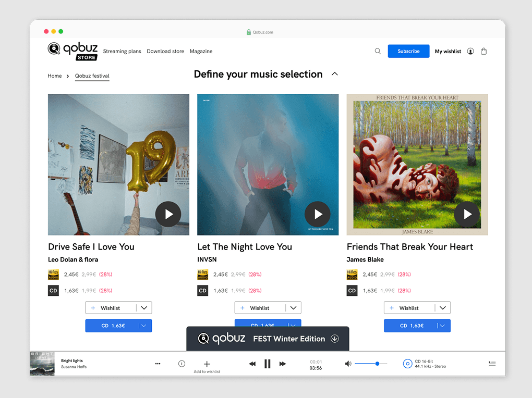Skip to next track
Viewport: 532px width, 398px height.
coord(283,364)
